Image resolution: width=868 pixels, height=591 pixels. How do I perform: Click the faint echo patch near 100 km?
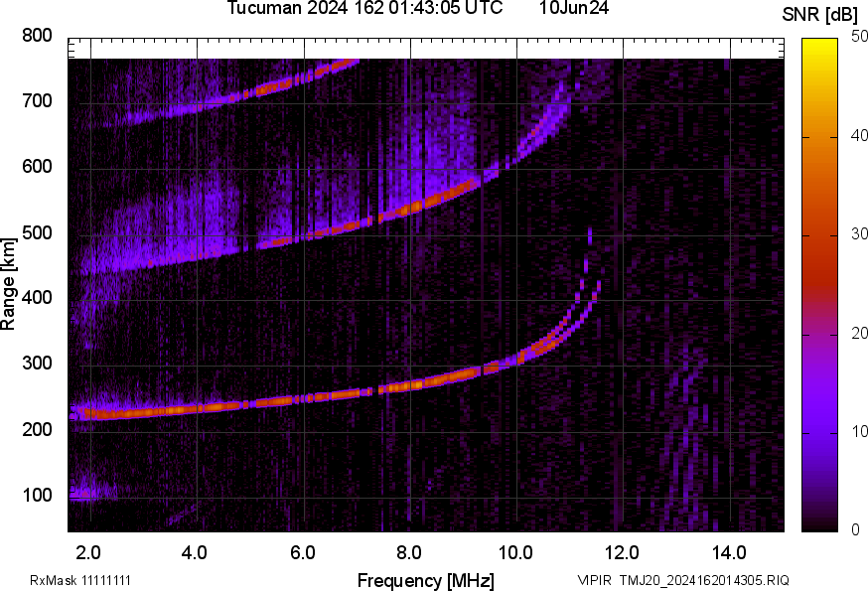pyautogui.click(x=91, y=492)
